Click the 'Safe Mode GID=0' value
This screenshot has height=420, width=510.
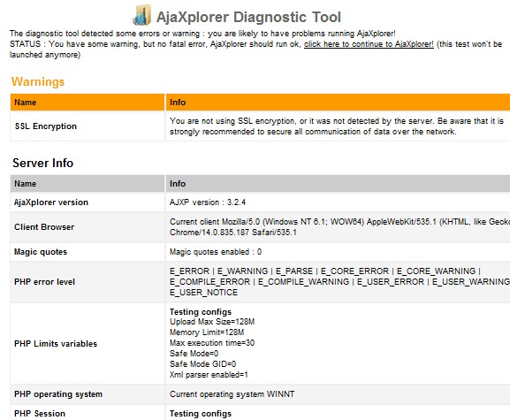[202, 364]
